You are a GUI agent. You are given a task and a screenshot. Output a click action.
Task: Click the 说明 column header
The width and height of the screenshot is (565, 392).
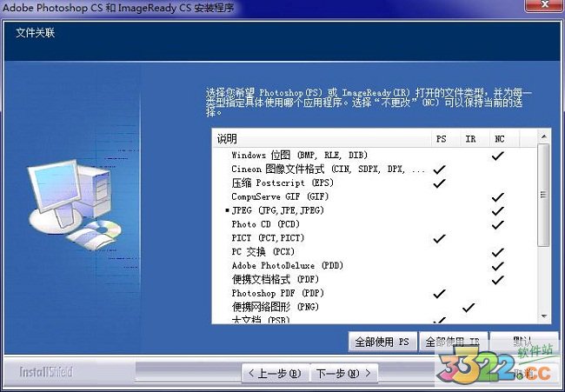pyautogui.click(x=322, y=139)
